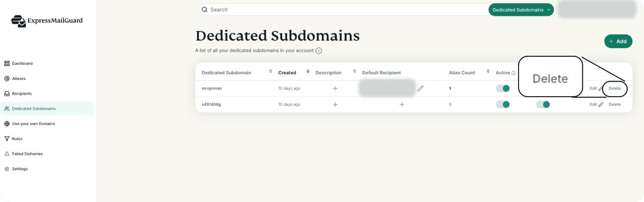Screen dimensions: 644x202
Task: Click the Rules filter icon
Action: click(x=7, y=139)
